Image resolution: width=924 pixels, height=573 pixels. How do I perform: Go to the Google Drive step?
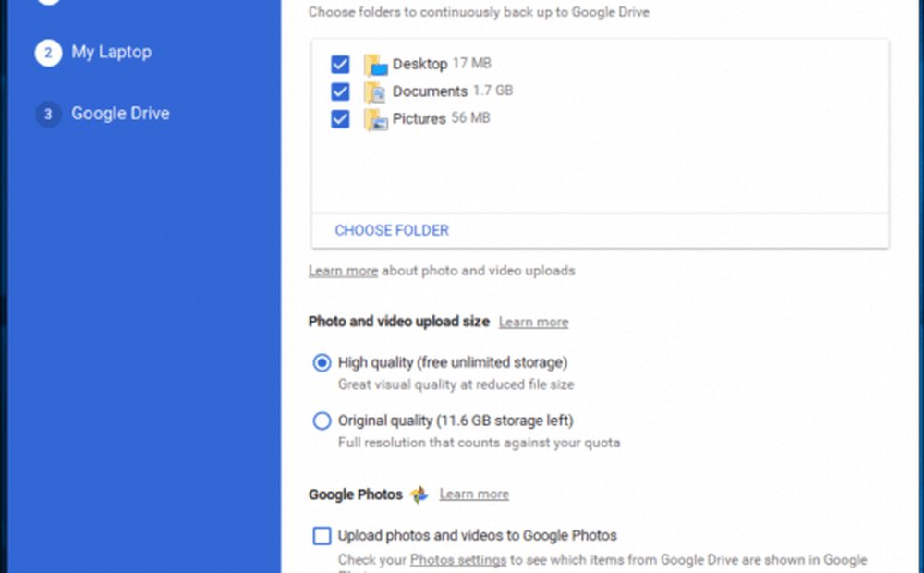(x=120, y=113)
